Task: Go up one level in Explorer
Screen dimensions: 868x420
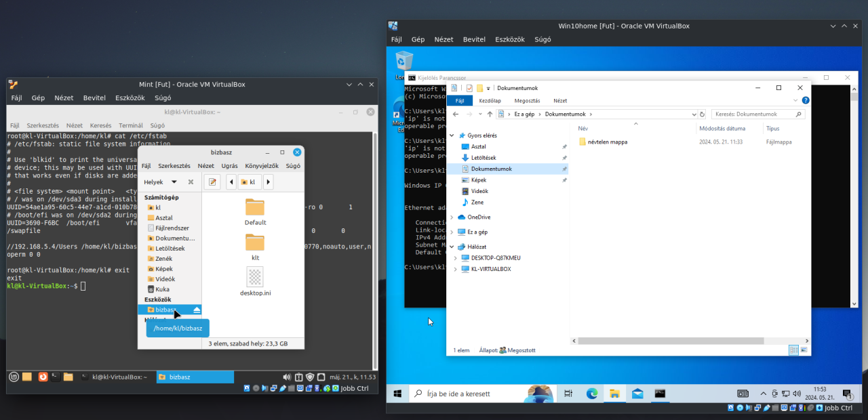Action: 490,114
